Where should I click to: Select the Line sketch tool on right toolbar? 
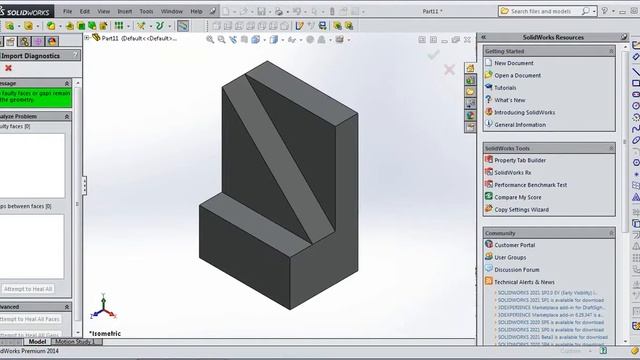(636, 72)
